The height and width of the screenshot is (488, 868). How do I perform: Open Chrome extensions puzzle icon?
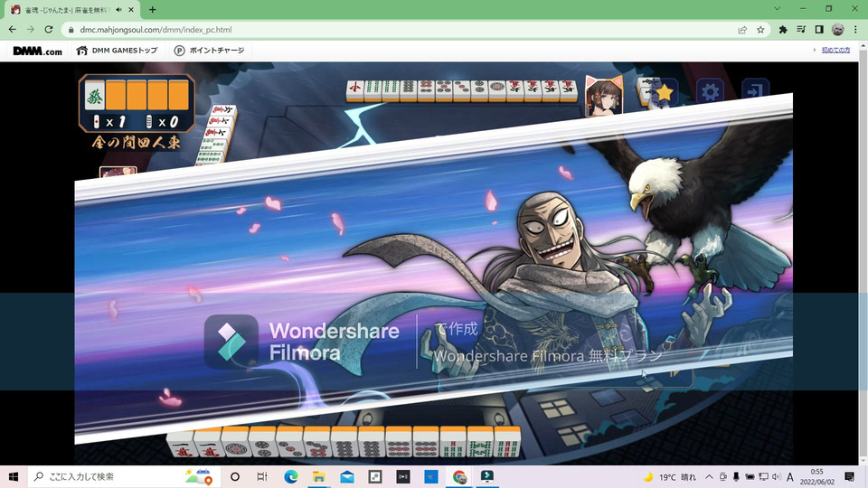[783, 30]
